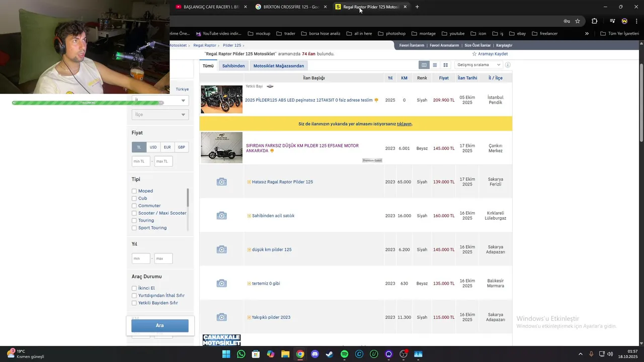Image resolution: width=644 pixels, height=362 pixels.
Task: Select the Sahibinden listings tab
Action: point(233,66)
